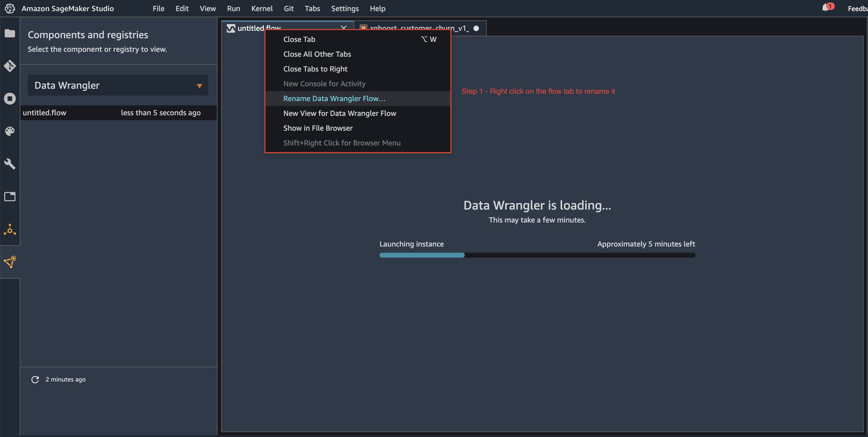Open the File Browser folder icon

(x=10, y=33)
